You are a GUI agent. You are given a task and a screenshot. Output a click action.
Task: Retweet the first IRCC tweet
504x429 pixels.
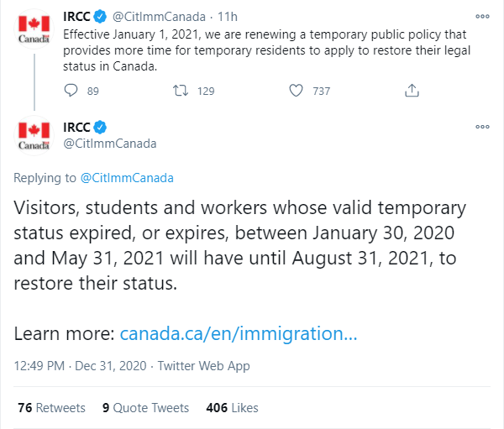click(180, 91)
